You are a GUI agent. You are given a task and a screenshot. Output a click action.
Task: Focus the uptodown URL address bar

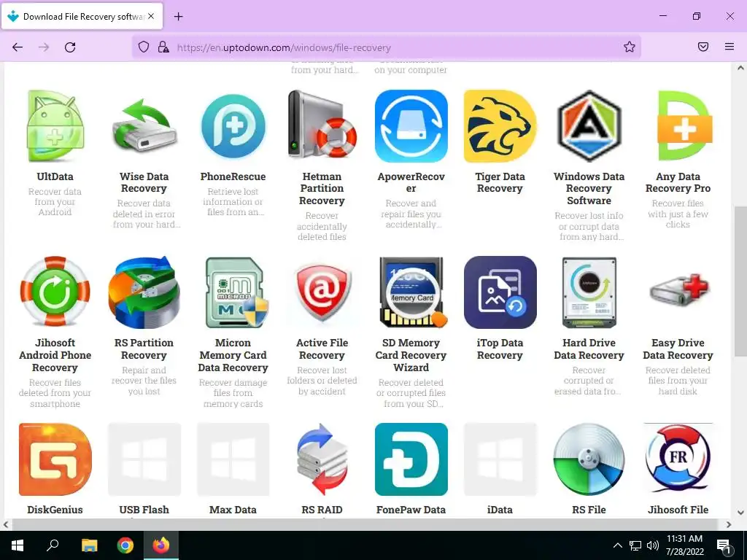coord(387,47)
